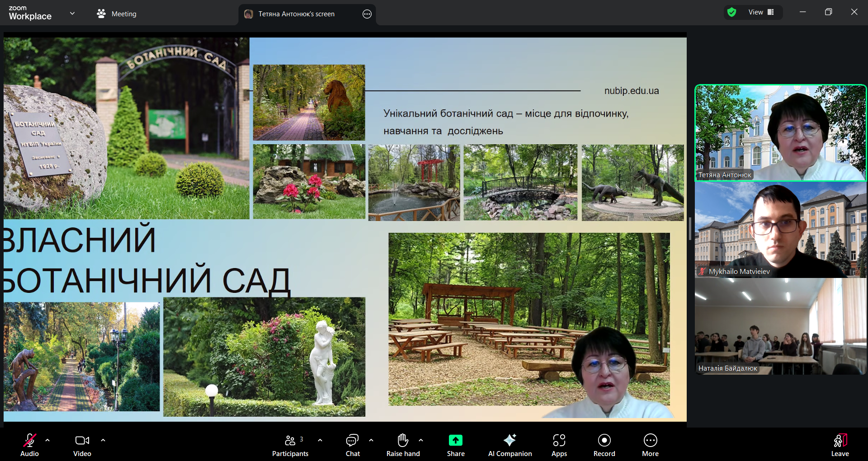The image size is (868, 461).
Task: Open the Meeting tab
Action: [x=117, y=14]
